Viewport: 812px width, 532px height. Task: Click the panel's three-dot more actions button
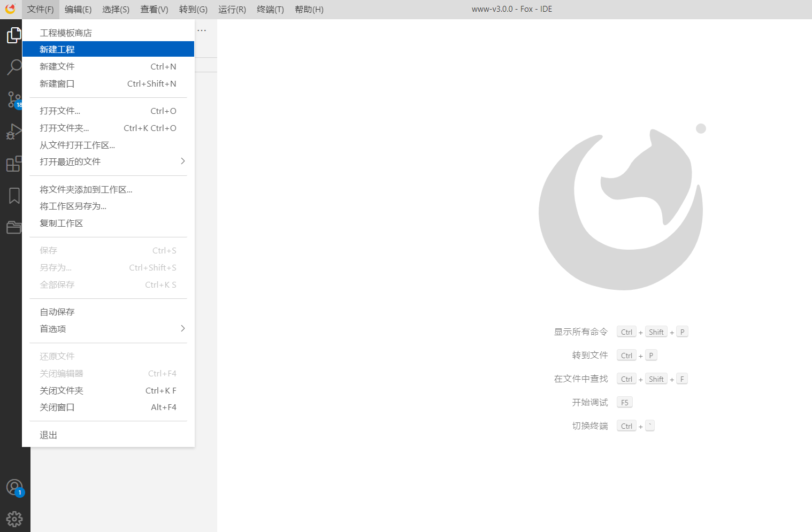(x=202, y=30)
